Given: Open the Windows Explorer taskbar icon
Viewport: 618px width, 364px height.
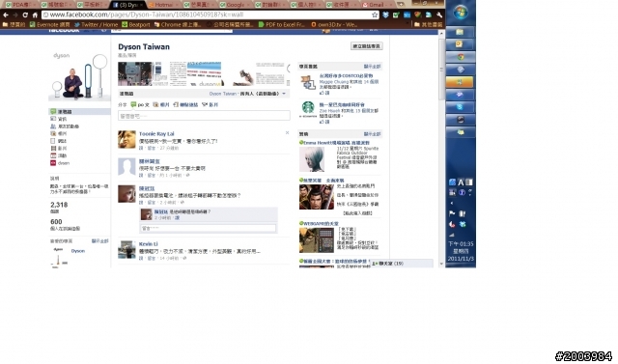Looking at the screenshot, I should click(460, 32).
